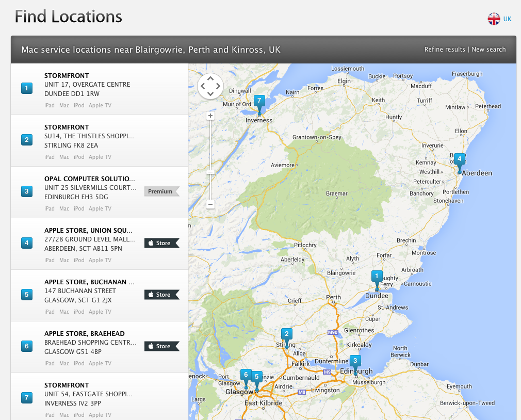521x420 pixels.
Task: Click 'GLASGOW G51 4BP' address text
Action: pyautogui.click(x=73, y=351)
